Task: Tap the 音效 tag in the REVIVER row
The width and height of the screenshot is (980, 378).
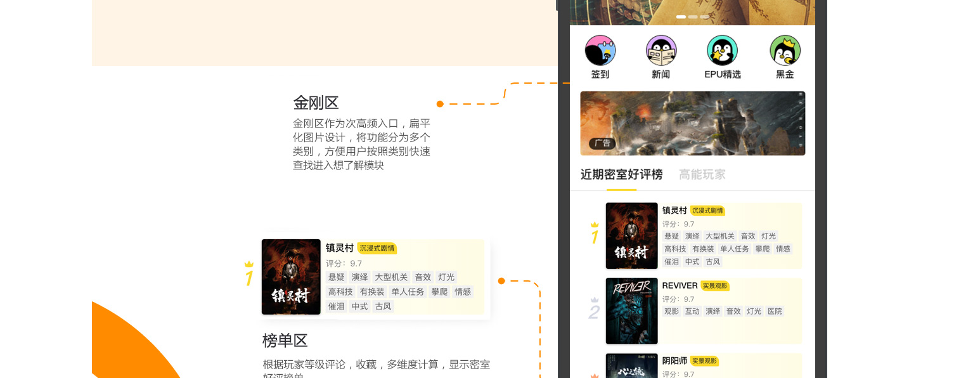Action: (733, 311)
